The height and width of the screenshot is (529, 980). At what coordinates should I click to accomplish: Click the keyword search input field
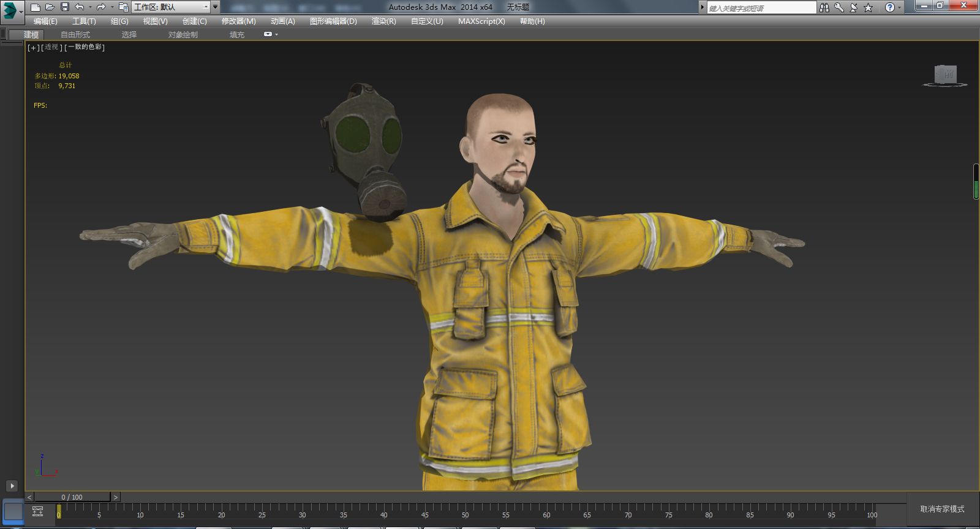761,8
